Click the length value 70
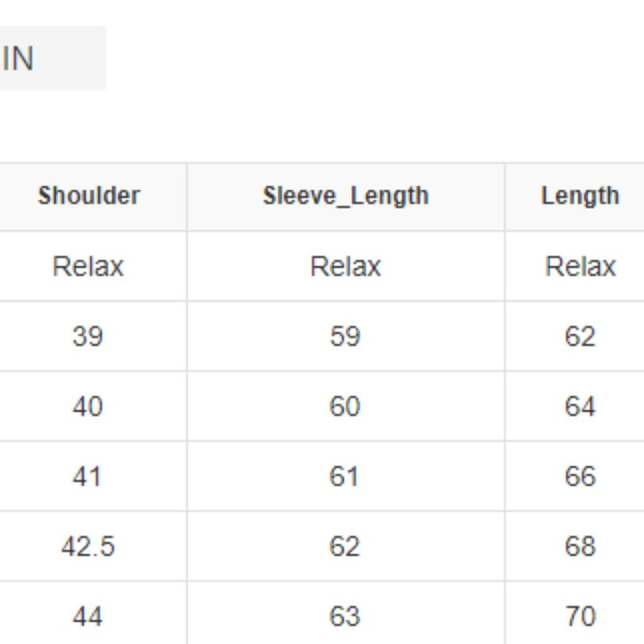 click(580, 616)
